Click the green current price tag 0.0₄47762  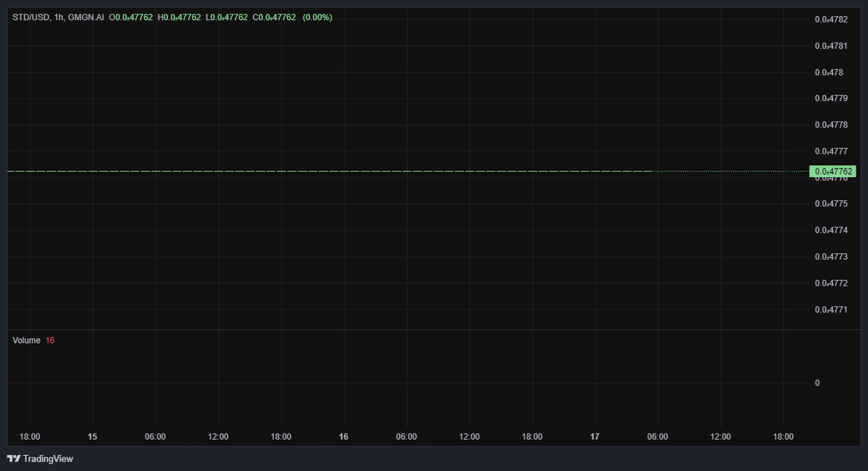(833, 171)
